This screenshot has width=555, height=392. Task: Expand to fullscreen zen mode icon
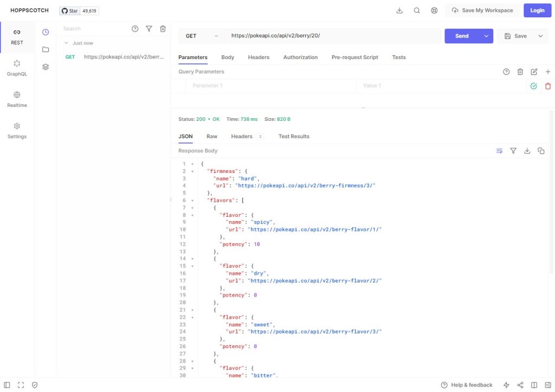coord(21,385)
